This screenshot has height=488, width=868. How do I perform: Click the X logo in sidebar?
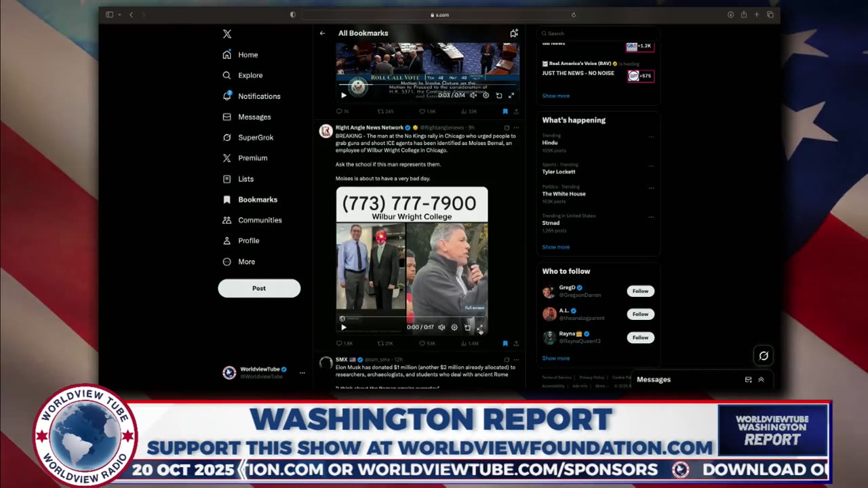227,34
